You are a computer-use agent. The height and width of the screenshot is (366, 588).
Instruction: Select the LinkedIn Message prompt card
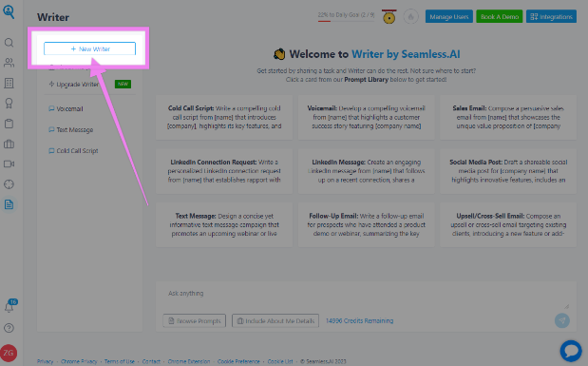tap(366, 171)
